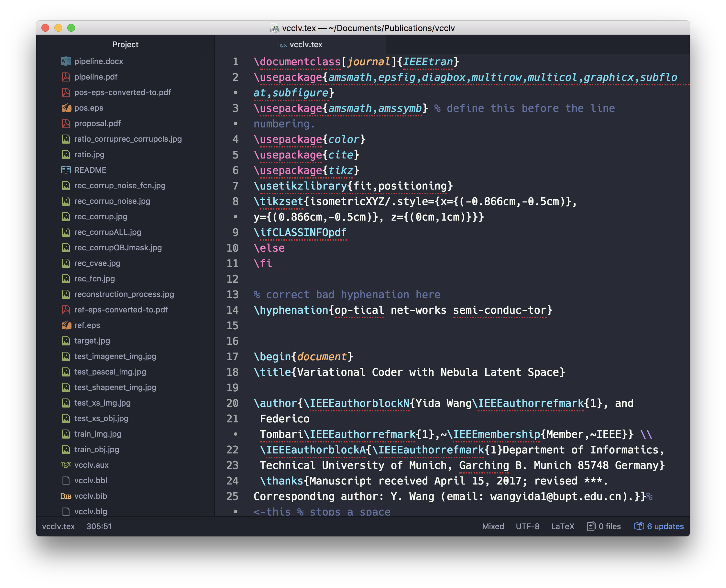Screen dimensions: 726x588
Task: Open vcclv.bbl from the project tree
Action: pyautogui.click(x=91, y=481)
